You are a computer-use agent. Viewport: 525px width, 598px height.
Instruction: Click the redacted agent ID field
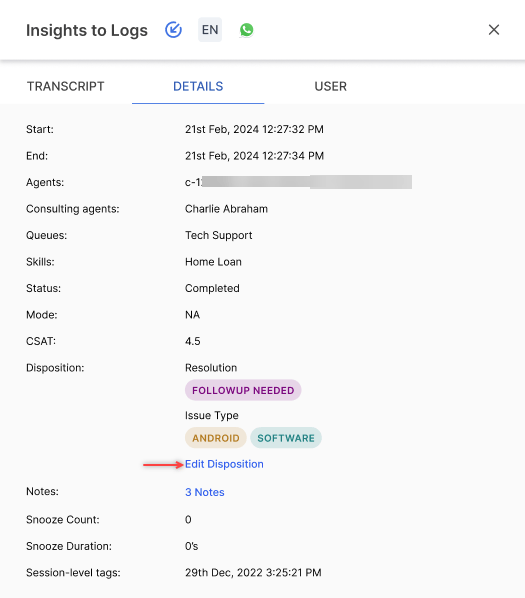(x=298, y=182)
